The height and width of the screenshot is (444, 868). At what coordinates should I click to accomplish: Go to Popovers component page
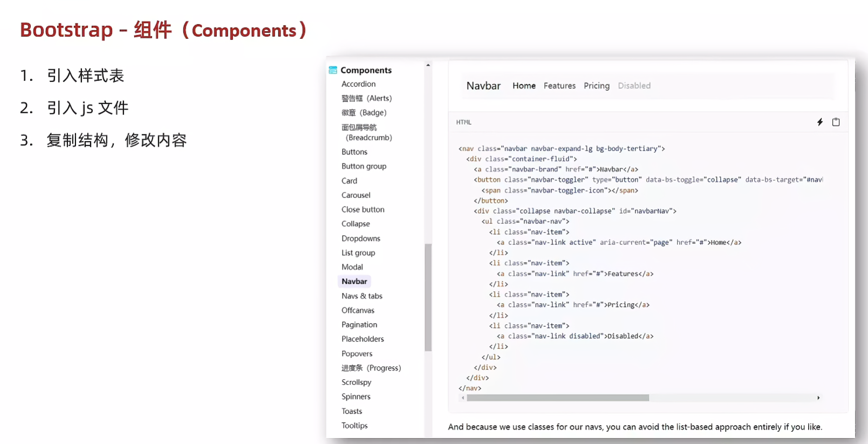(357, 354)
